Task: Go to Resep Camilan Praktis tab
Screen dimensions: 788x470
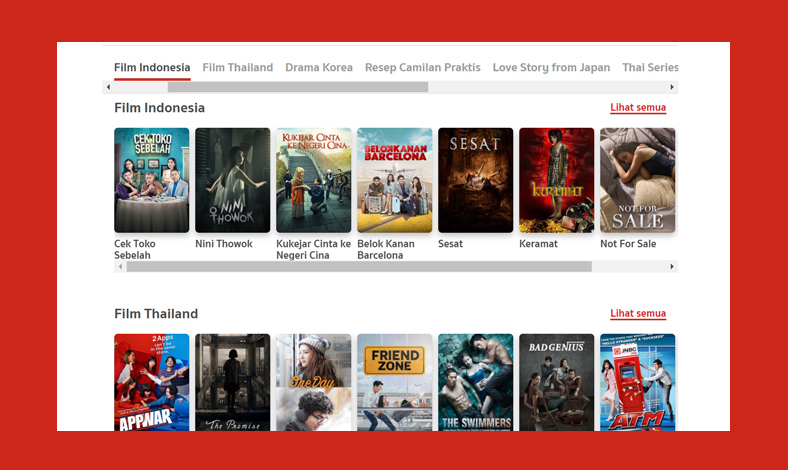Action: point(423,67)
